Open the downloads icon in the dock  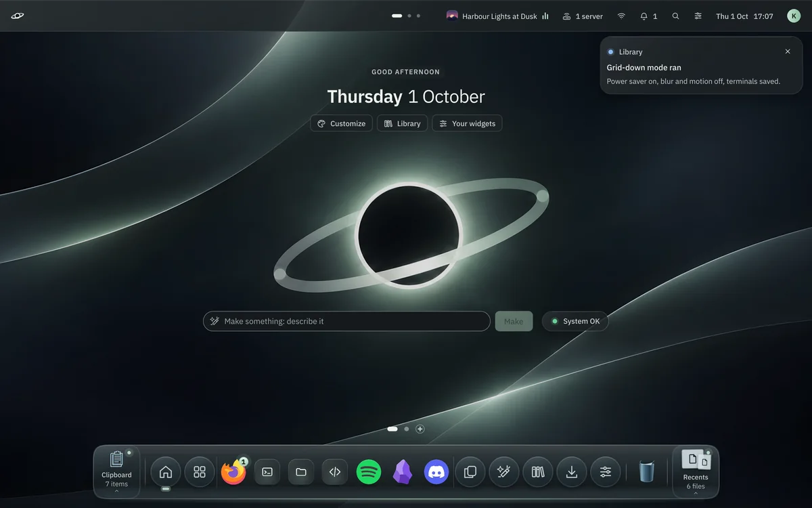tap(572, 471)
